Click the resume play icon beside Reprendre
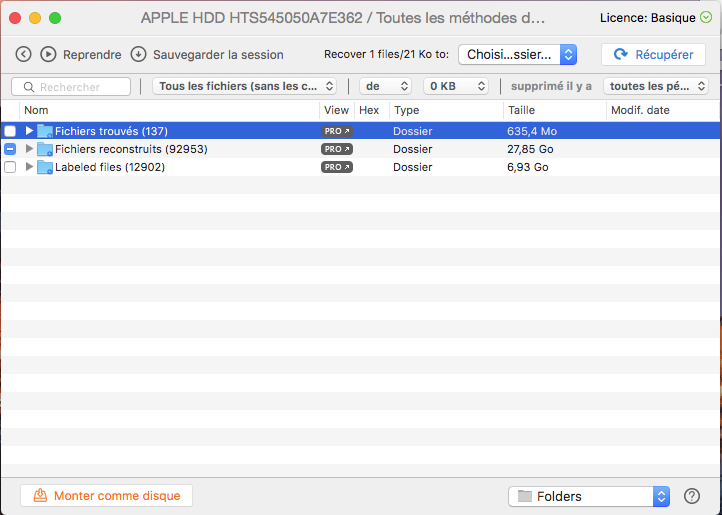 [x=48, y=55]
